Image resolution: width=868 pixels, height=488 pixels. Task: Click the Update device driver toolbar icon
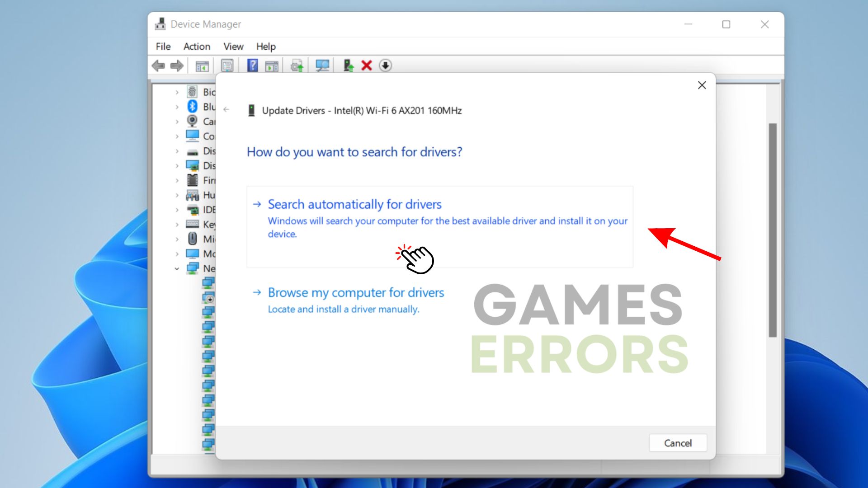pos(348,66)
